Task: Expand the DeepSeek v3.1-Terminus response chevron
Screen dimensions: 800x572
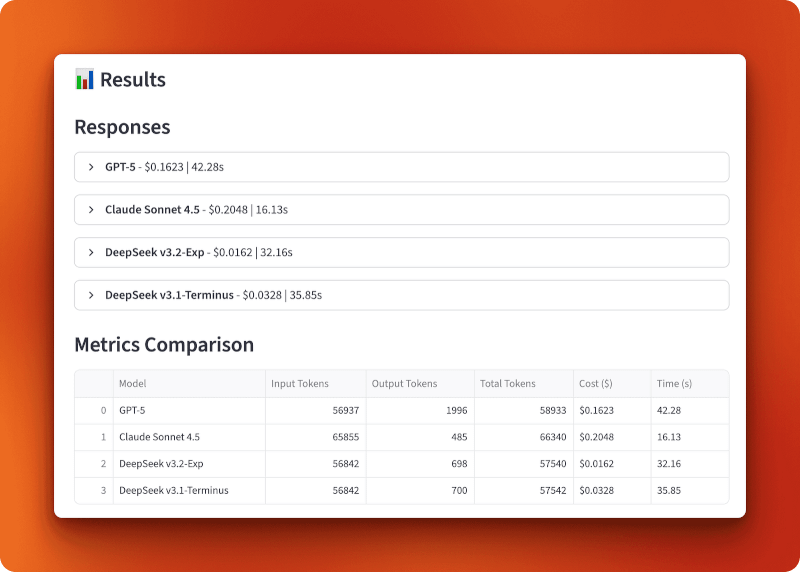Action: pyautogui.click(x=91, y=295)
